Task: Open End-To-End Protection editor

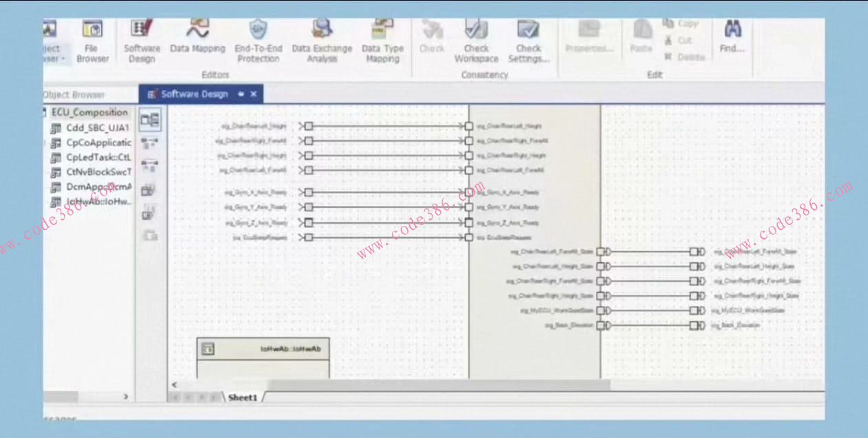Action: click(x=258, y=41)
